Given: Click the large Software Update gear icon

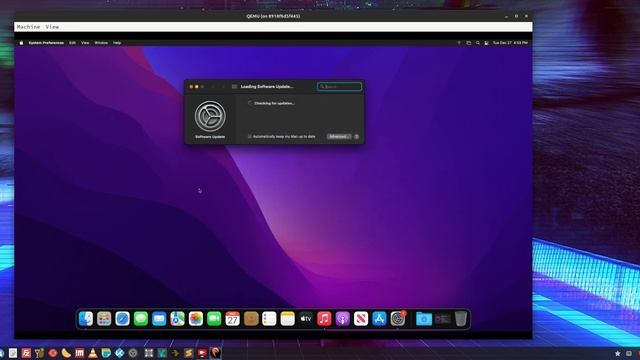Looking at the screenshot, I should point(210,116).
